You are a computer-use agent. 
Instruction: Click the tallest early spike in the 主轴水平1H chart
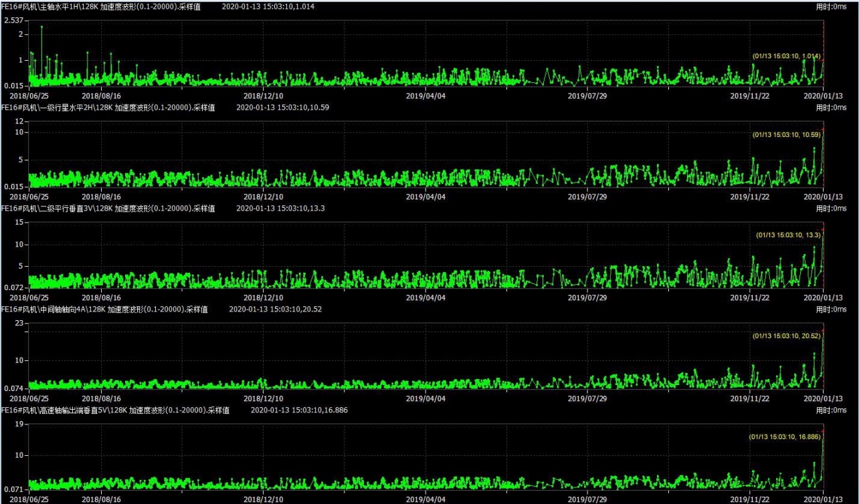coord(41,27)
